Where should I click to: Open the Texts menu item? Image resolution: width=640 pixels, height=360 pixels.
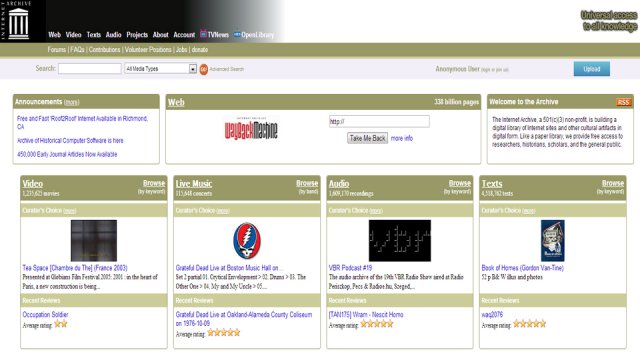click(x=93, y=35)
